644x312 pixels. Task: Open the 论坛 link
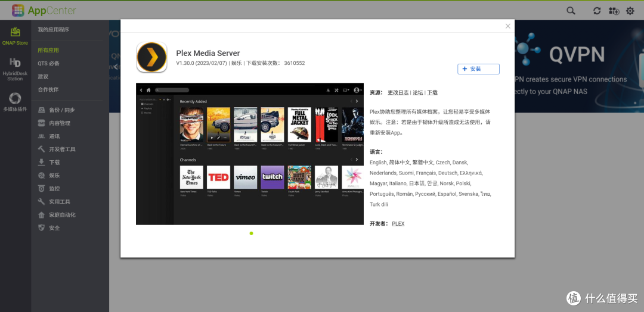417,93
